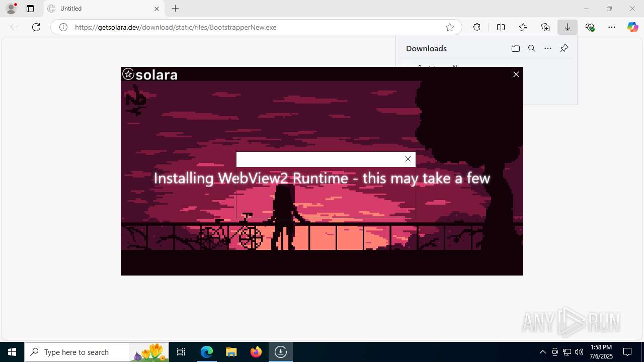644x362 pixels.
Task: Open the volume tray icon
Action: click(579, 352)
